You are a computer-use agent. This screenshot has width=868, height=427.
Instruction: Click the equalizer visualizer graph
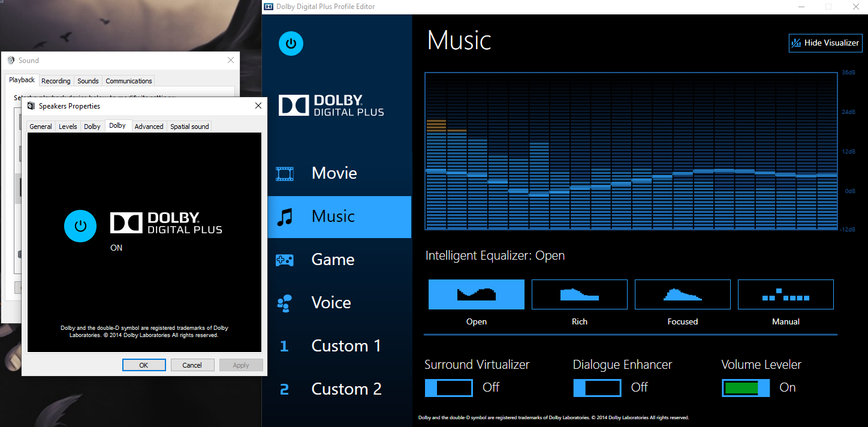click(x=631, y=150)
